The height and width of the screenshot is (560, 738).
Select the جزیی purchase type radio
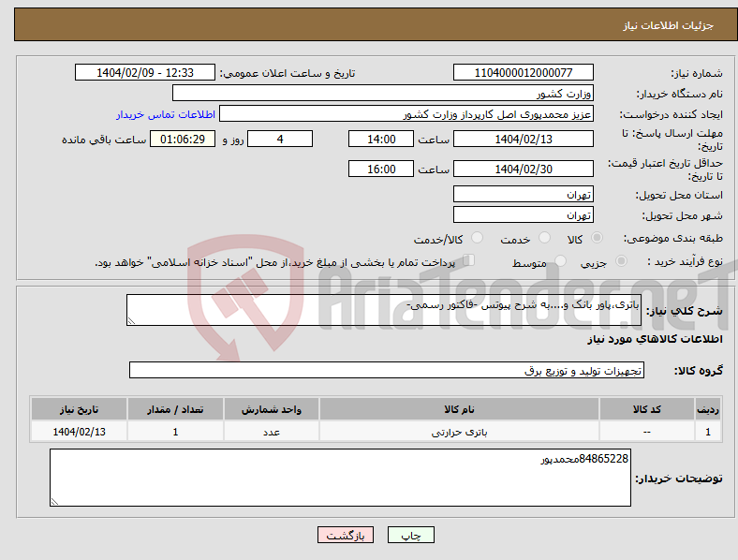coord(621,260)
